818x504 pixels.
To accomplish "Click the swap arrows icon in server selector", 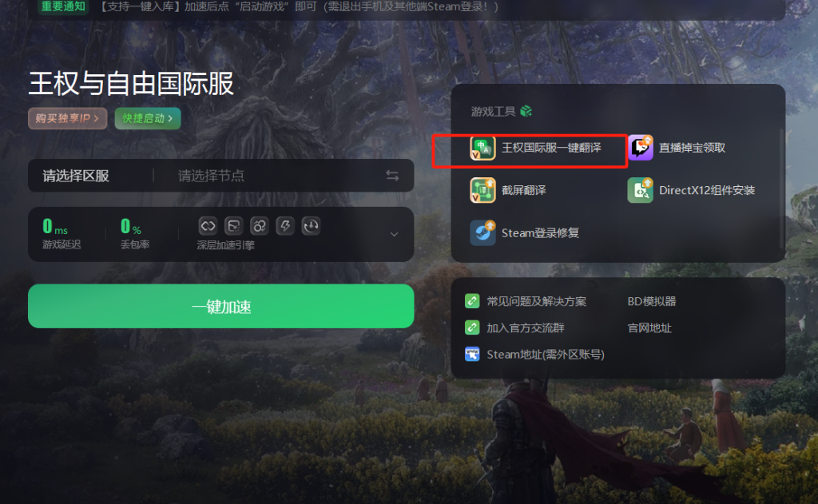I will point(392,175).
